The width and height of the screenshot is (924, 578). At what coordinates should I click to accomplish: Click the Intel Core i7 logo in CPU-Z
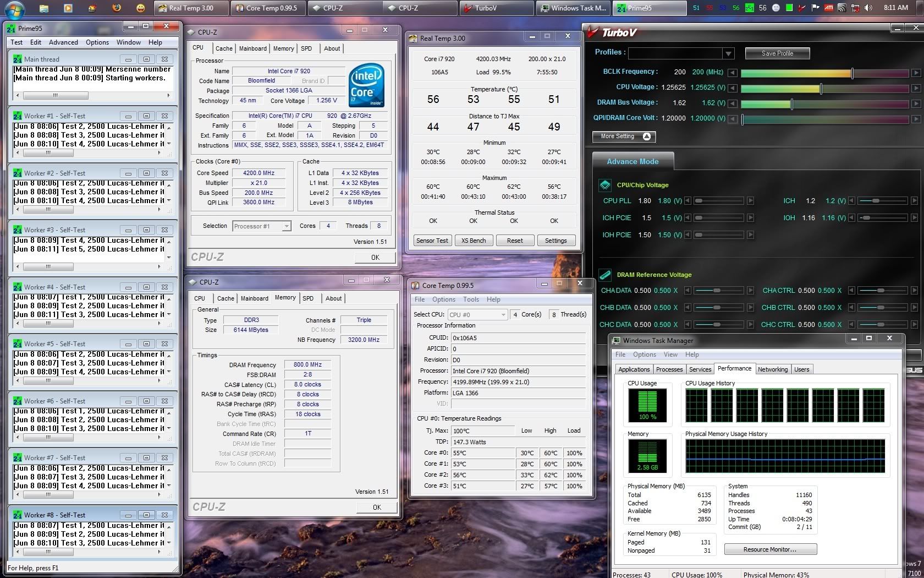(367, 85)
